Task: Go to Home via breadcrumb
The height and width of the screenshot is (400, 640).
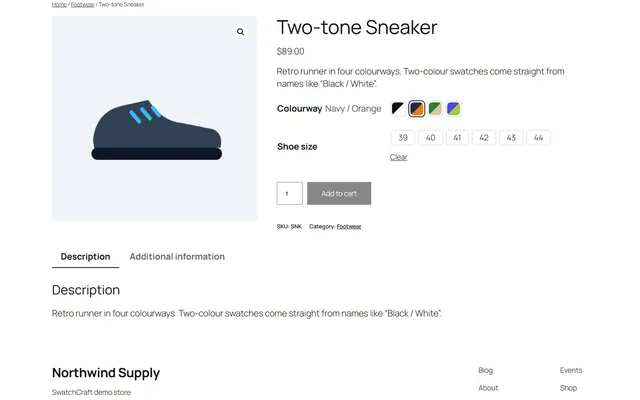Action: point(59,4)
